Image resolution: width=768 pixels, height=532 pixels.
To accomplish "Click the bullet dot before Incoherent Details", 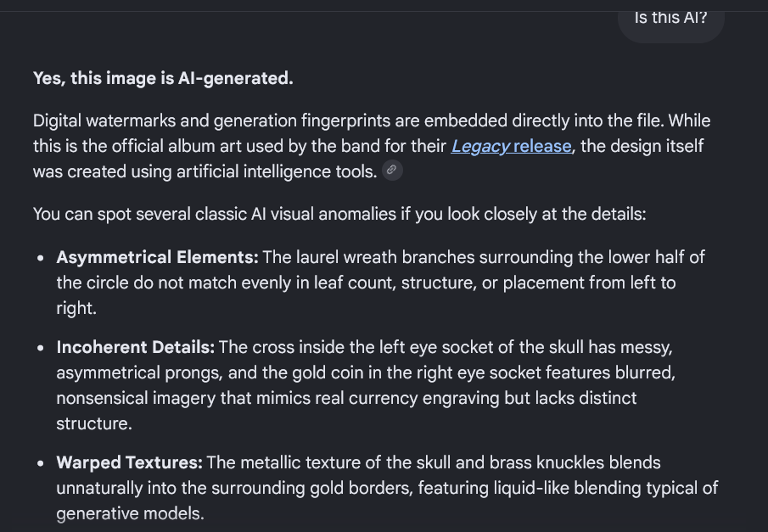I will click(x=41, y=348).
